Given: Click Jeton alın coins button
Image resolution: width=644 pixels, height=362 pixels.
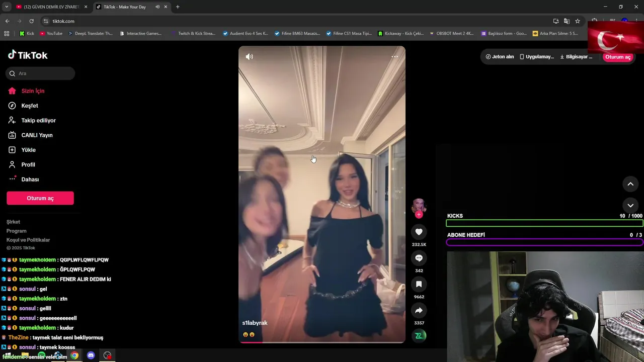Looking at the screenshot, I should [x=500, y=57].
